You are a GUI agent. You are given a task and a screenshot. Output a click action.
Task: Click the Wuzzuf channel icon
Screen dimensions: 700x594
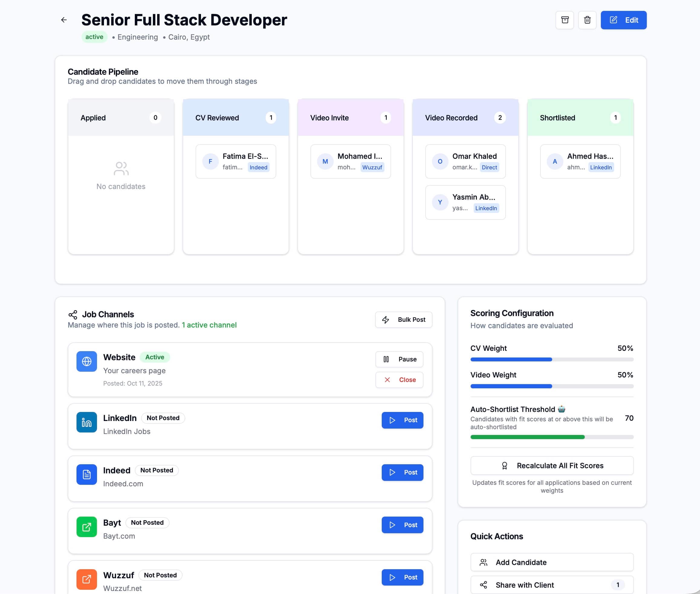tap(86, 579)
